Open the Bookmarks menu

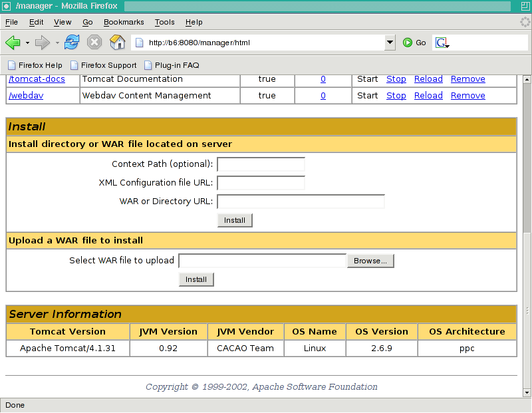(124, 22)
